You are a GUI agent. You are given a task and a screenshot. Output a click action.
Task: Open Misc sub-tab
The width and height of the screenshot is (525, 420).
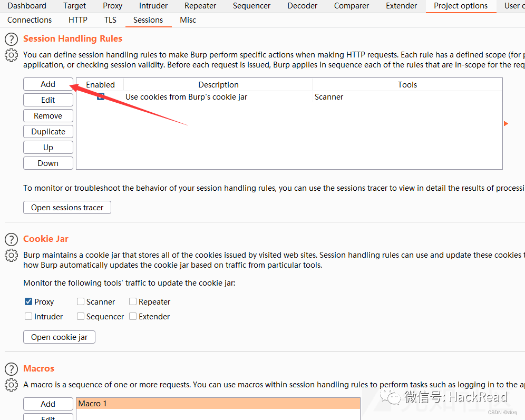(x=188, y=20)
